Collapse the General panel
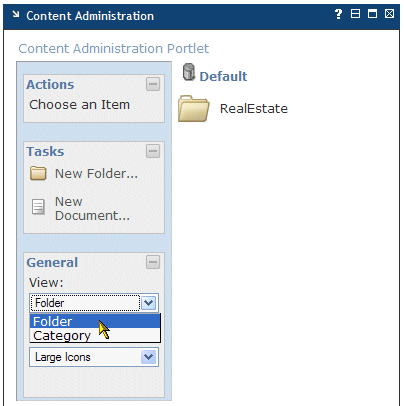Screen dimensions: 404x406 153,262
